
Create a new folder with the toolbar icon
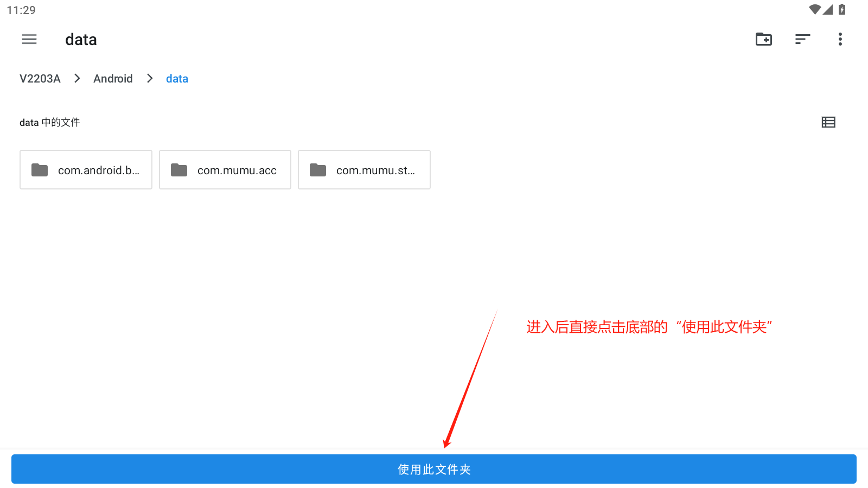pos(764,39)
